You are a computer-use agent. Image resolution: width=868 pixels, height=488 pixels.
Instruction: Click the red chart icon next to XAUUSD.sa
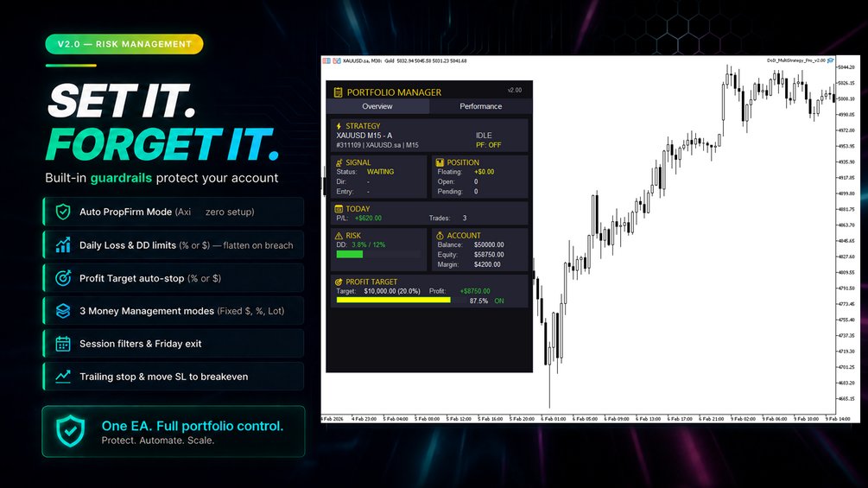(x=337, y=60)
